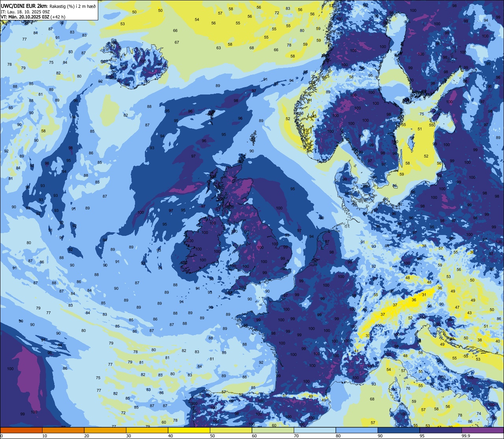504x439 pixels.
Task: Click the 20–30 amber legend swatch
Action: 105,430
